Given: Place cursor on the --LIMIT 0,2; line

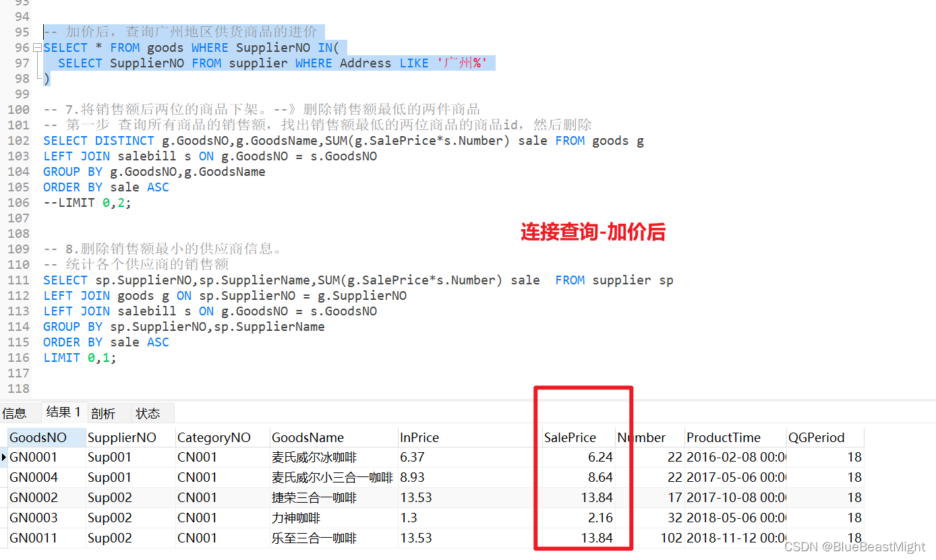Looking at the screenshot, I should point(87,203).
